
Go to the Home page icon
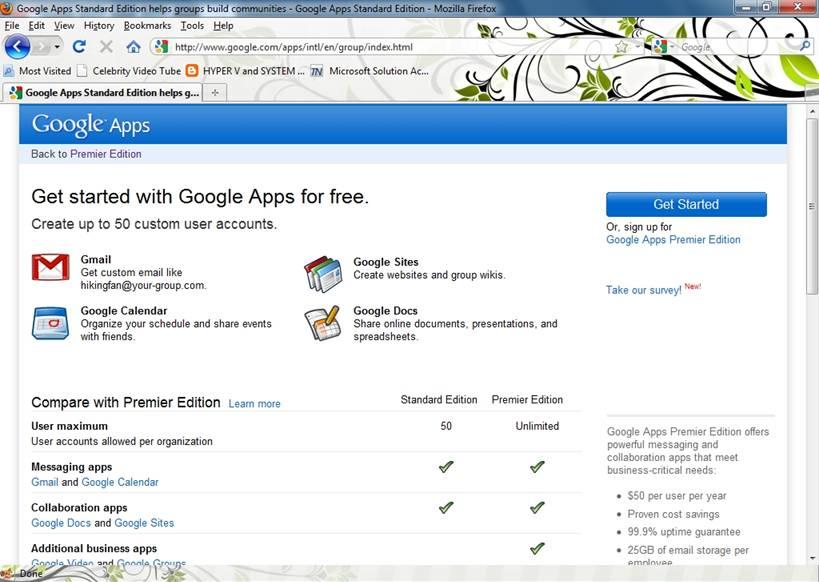[x=133, y=47]
